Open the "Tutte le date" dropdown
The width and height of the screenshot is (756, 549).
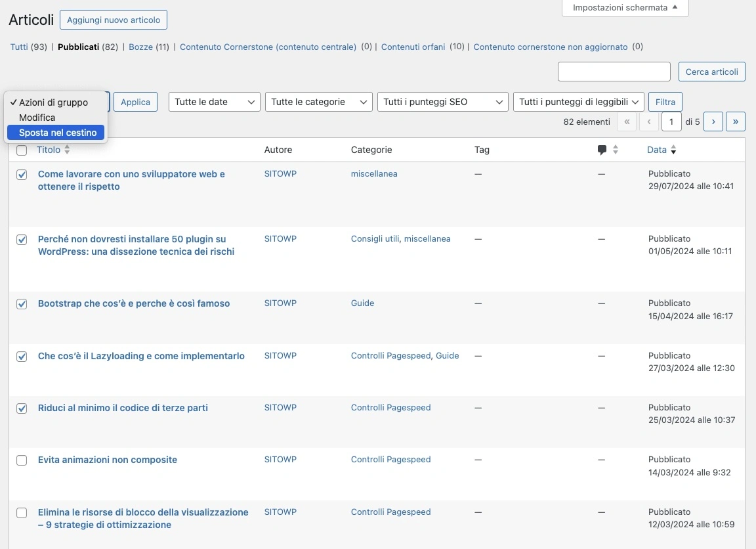pyautogui.click(x=214, y=102)
